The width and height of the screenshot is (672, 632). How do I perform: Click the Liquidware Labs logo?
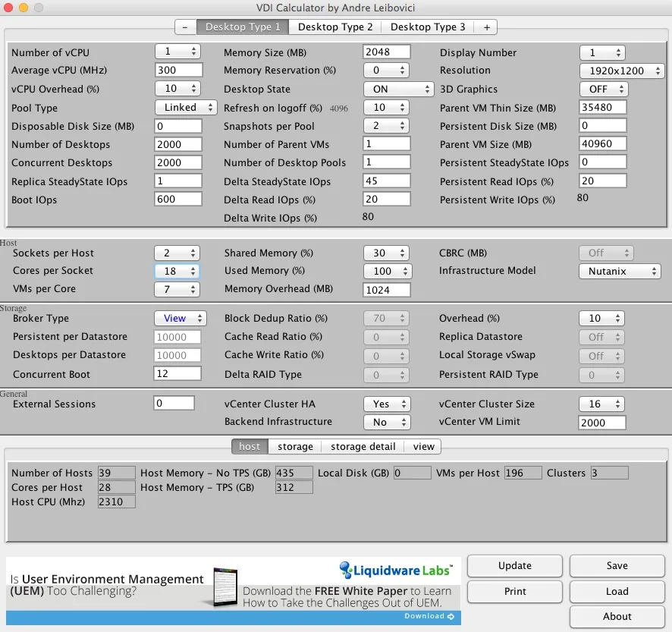397,570
